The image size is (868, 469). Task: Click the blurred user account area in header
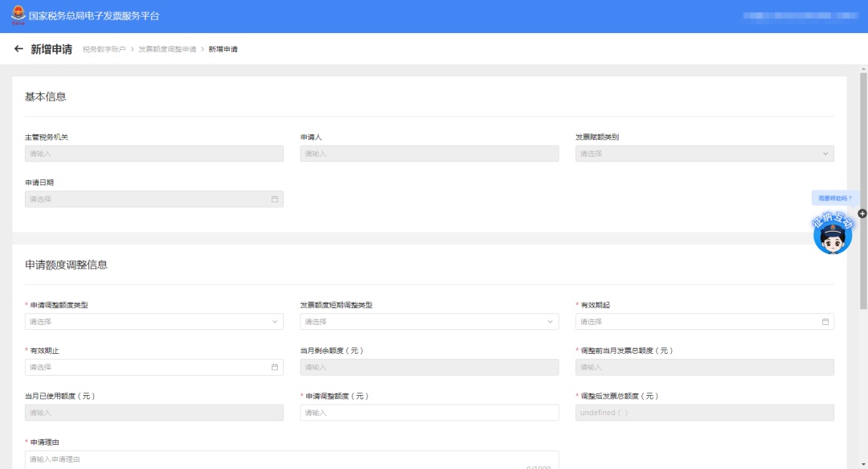click(800, 16)
